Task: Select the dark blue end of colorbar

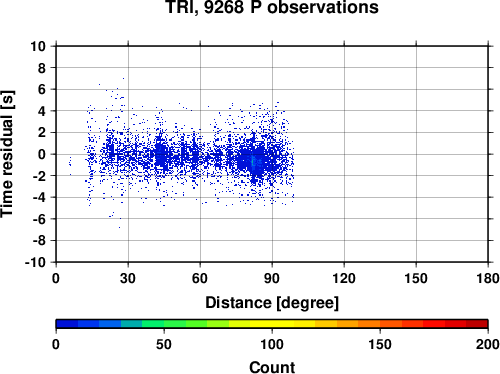Action: [67, 324]
